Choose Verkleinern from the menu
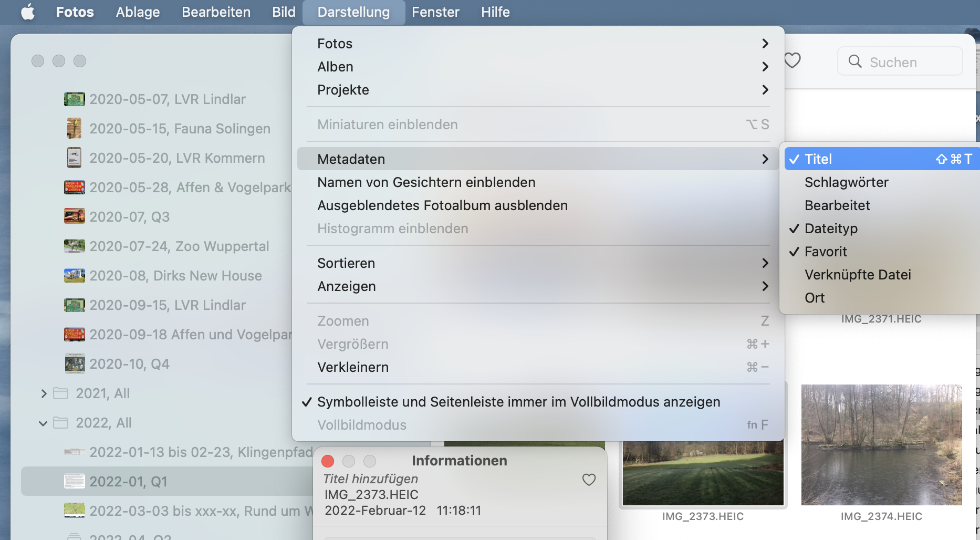This screenshot has width=980, height=540. click(x=353, y=367)
